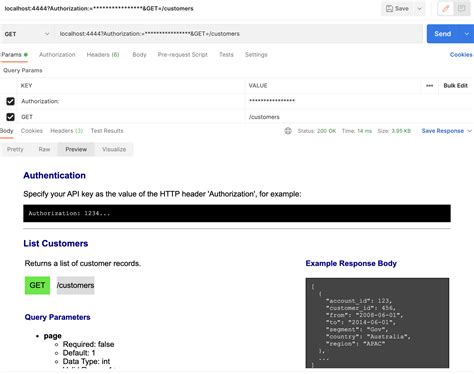Select the Preview view
The image size is (474, 374).
[x=76, y=149]
